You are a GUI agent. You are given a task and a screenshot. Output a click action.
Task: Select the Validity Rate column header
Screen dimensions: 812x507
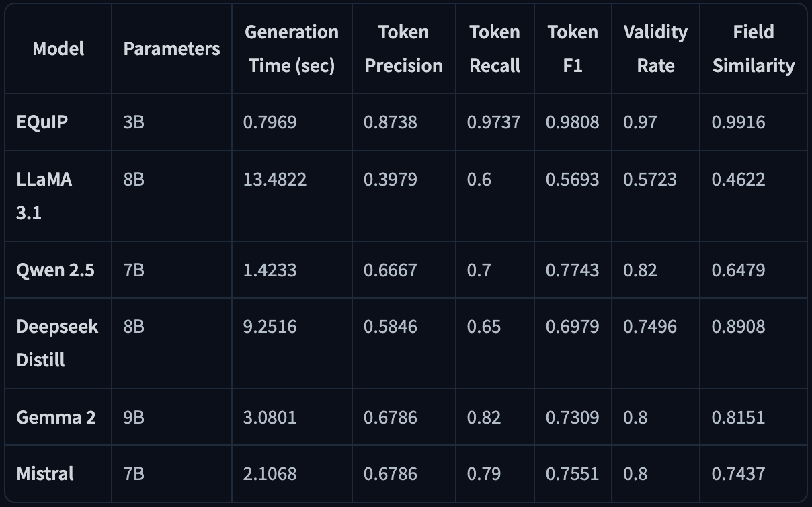(655, 48)
